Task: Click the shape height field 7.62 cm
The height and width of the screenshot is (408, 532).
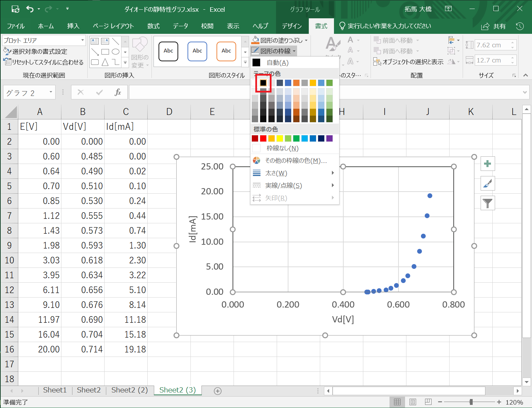Action: 492,45
